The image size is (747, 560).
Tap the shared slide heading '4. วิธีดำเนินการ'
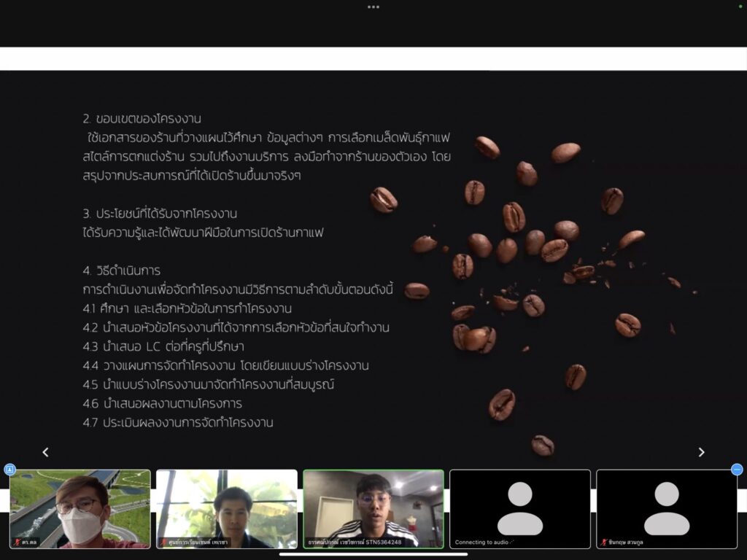coord(122,271)
